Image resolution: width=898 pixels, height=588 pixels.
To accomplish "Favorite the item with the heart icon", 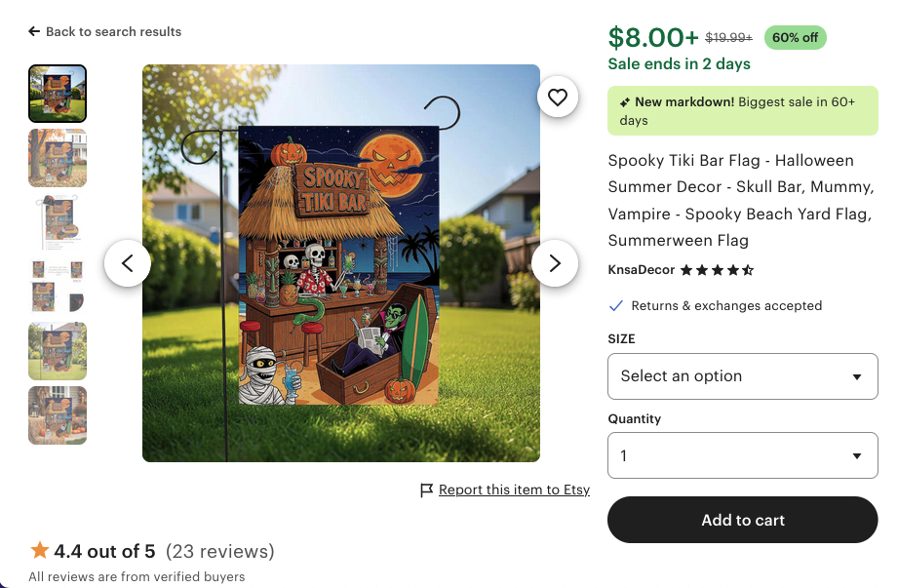I will click(558, 97).
